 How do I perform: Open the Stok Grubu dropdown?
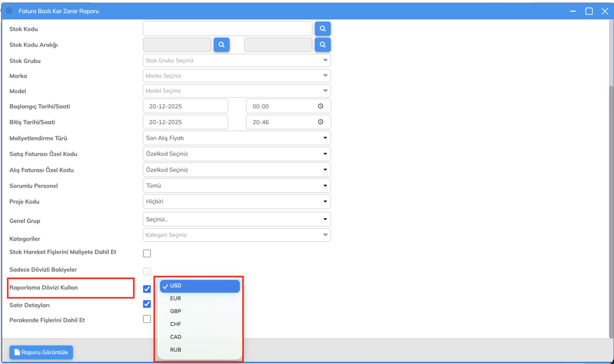[237, 61]
